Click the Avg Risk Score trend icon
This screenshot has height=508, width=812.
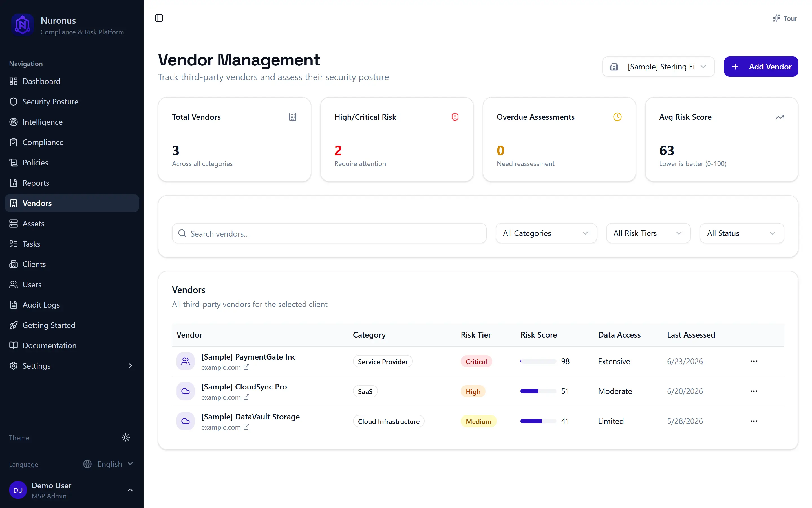click(780, 117)
